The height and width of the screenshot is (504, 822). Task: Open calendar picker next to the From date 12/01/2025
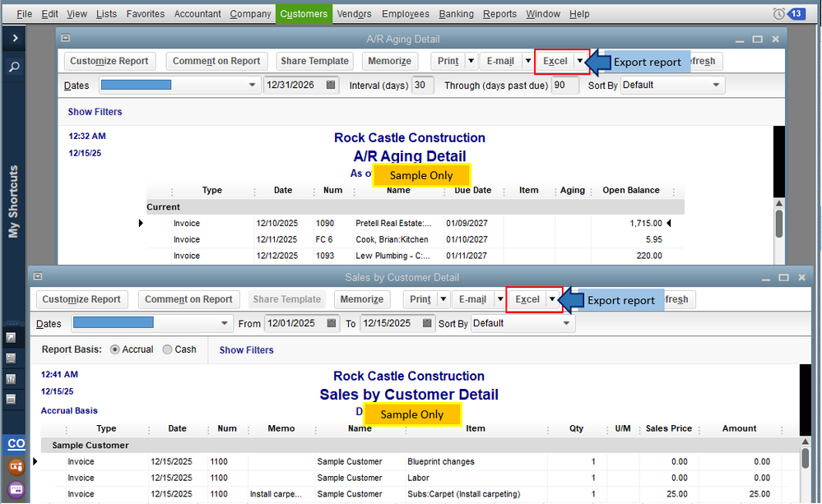point(330,324)
